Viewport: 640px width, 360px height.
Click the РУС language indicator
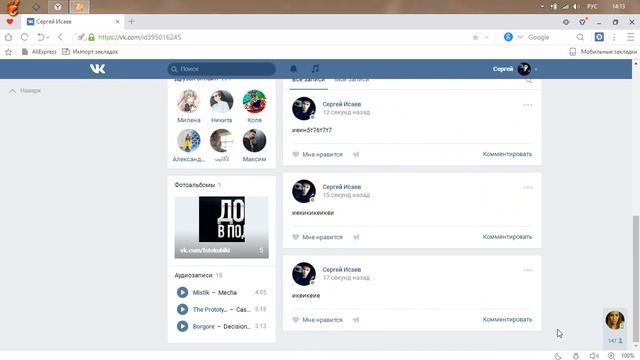592,7
